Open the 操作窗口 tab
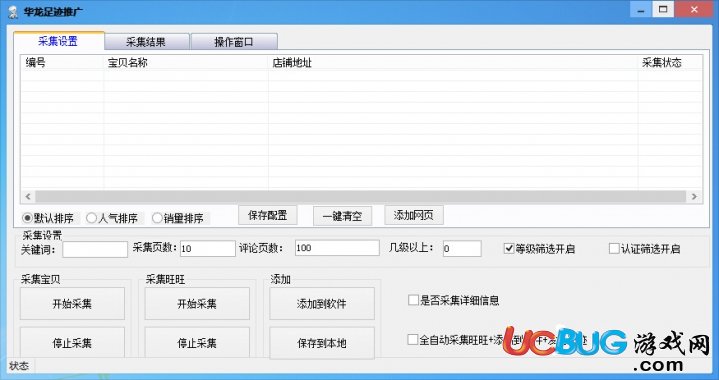 point(234,42)
